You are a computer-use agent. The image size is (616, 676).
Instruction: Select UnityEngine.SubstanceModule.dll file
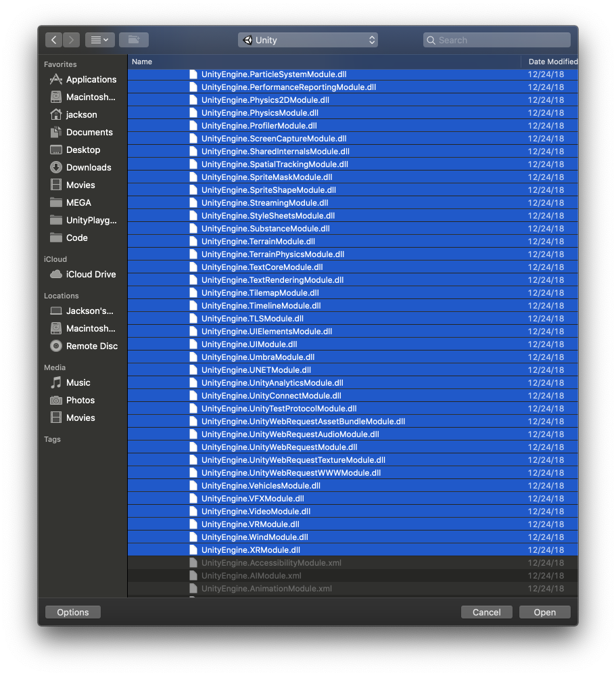click(x=353, y=229)
